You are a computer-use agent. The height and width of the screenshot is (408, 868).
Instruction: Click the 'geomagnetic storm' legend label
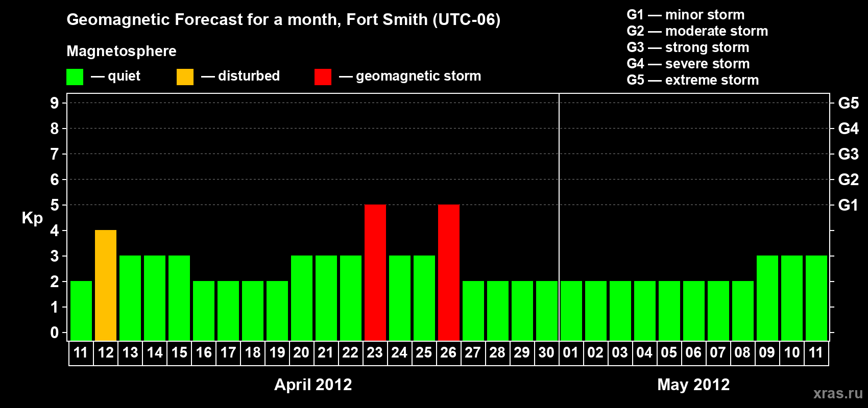click(418, 76)
